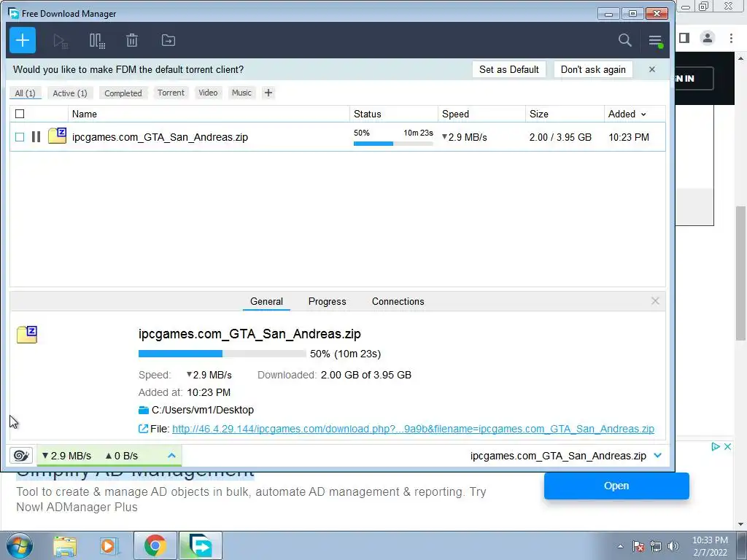Click the Move to folder toolbar icon

pos(169,41)
